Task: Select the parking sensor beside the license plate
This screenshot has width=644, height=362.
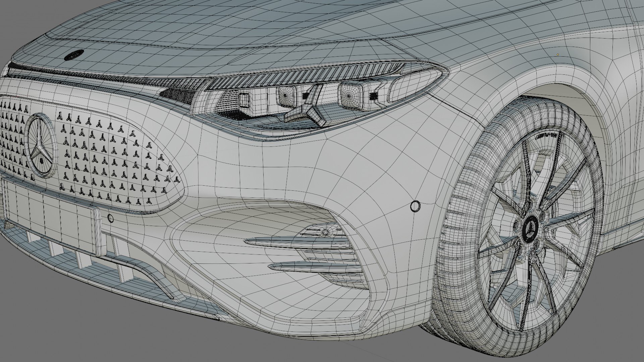Action: pyautogui.click(x=111, y=219)
